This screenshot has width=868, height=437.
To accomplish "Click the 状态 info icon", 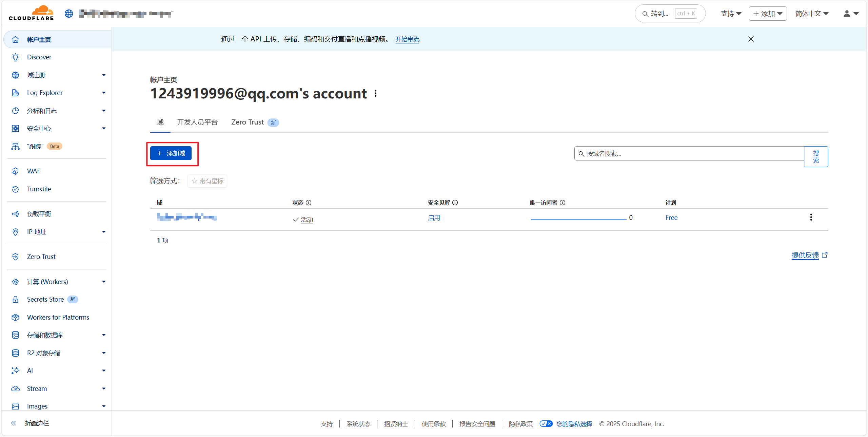I will pos(309,203).
